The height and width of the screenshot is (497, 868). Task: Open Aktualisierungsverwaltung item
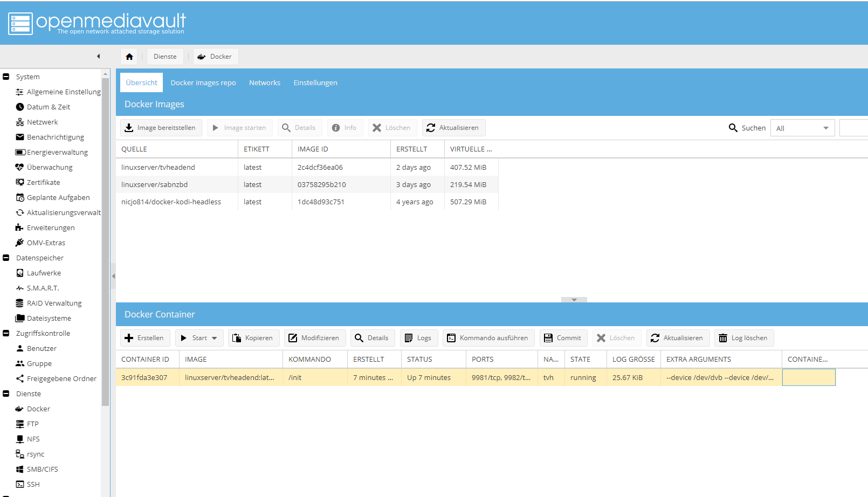pyautogui.click(x=58, y=212)
